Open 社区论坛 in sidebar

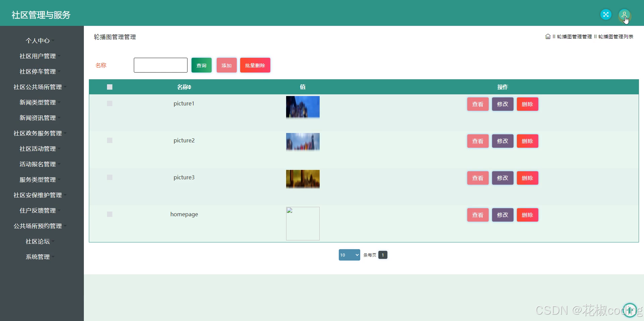(x=40, y=241)
